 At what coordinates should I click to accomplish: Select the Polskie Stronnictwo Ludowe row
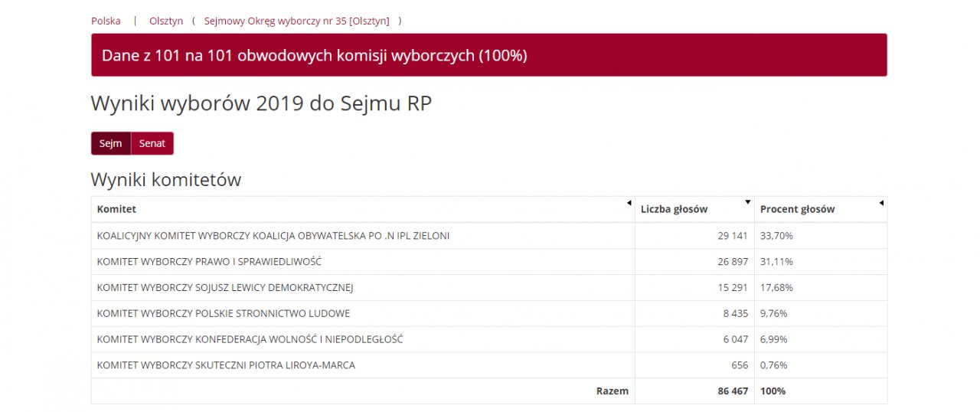coord(489,314)
